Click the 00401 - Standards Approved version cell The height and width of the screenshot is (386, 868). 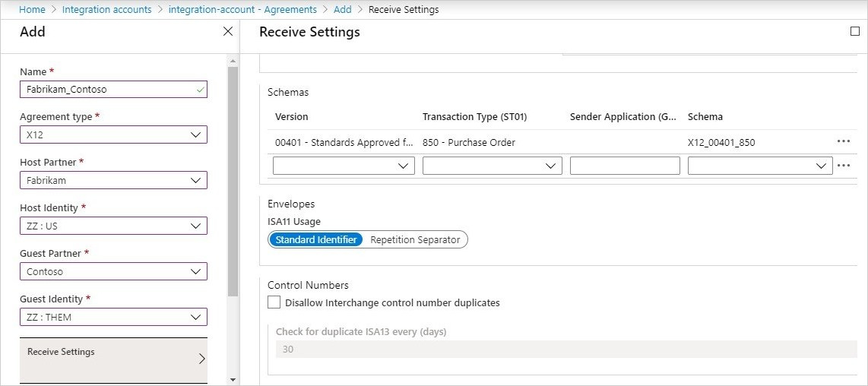[x=344, y=142]
